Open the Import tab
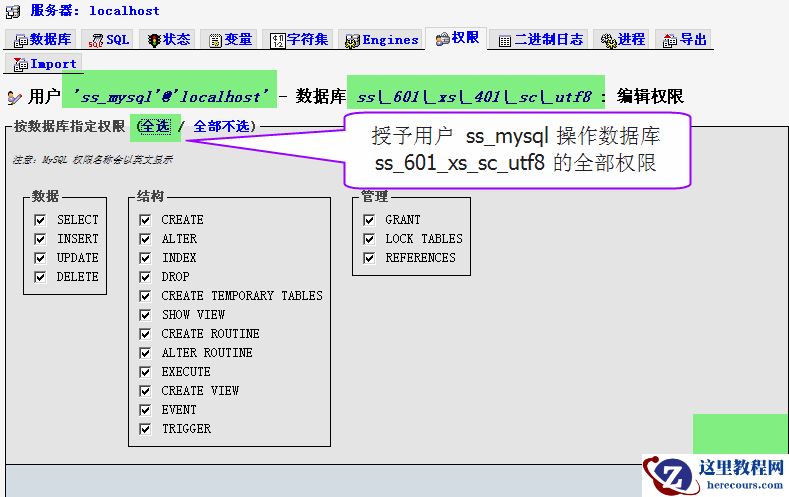The height and width of the screenshot is (497, 789). 44,64
